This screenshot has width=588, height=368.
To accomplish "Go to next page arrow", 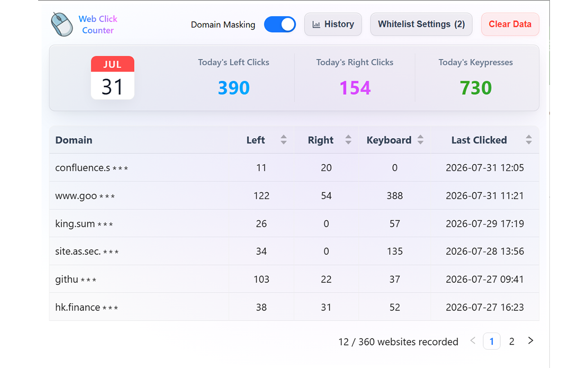I will (531, 341).
